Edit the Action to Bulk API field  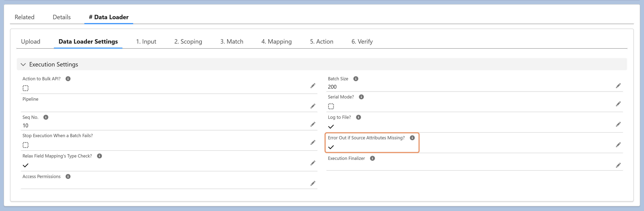tap(313, 86)
